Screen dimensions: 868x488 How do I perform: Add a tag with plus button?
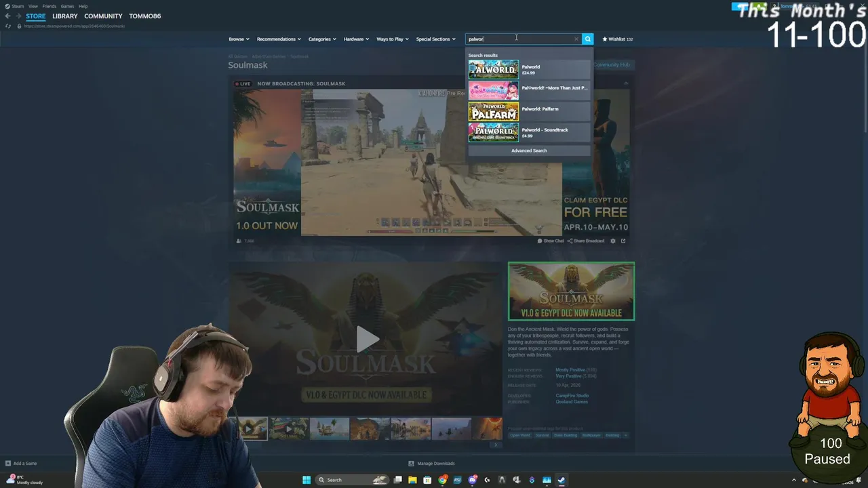tap(626, 435)
